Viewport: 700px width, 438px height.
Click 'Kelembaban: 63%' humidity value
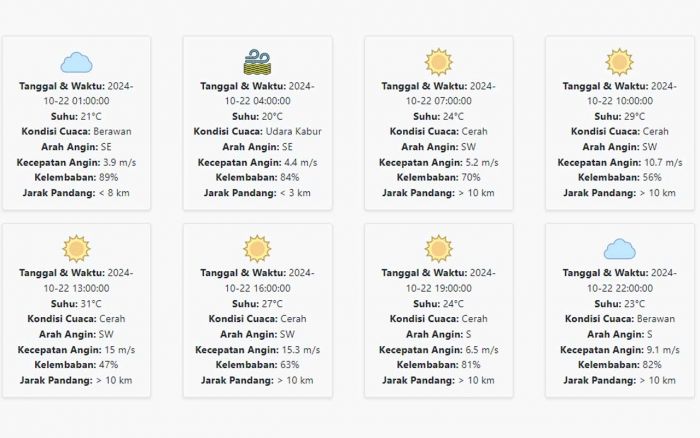pos(257,365)
